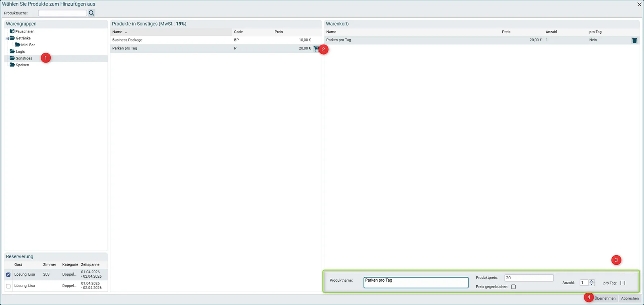
Task: Enable the Preis gegenbuchen checkbox
Action: pos(513,287)
